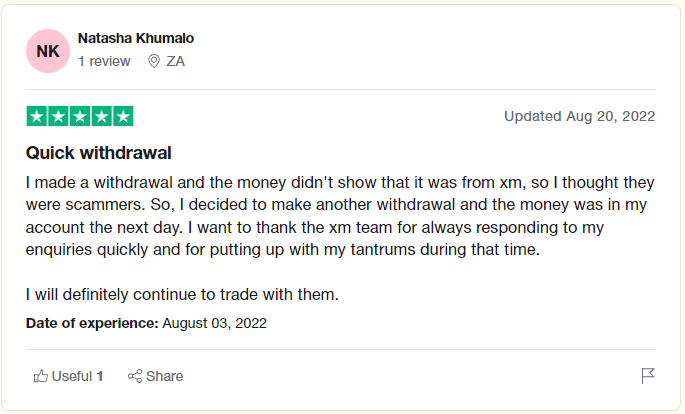Click the fourth green star
Viewport: 685px width, 414px height.
101,116
